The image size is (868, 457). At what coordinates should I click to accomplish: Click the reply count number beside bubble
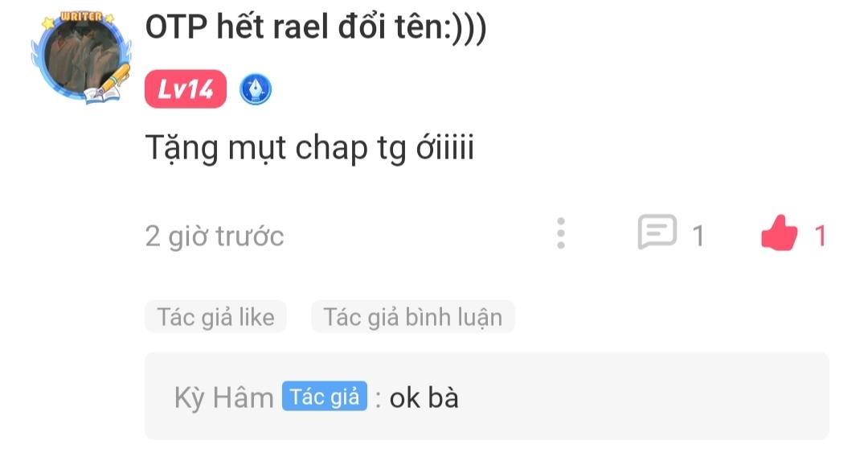click(698, 236)
